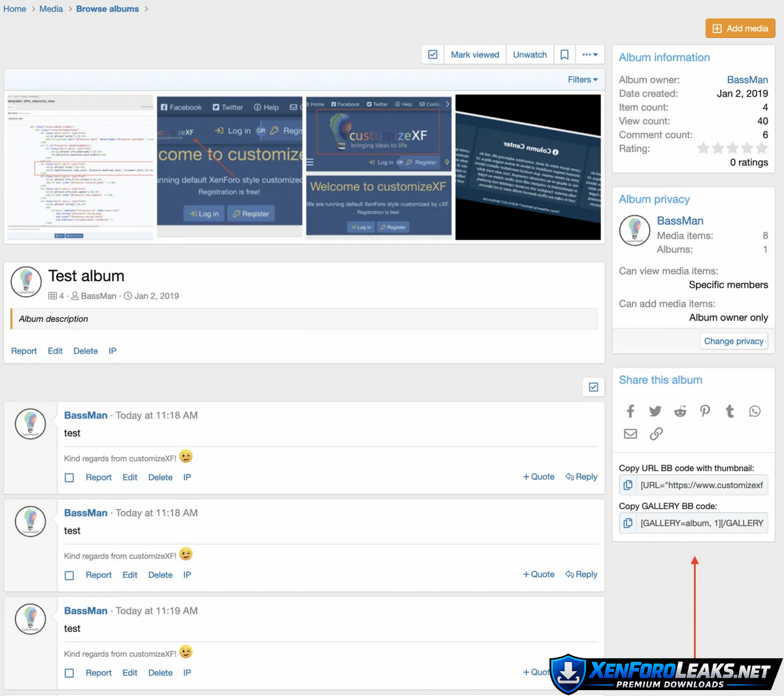Select the first BassMan comment checkbox

coord(69,478)
